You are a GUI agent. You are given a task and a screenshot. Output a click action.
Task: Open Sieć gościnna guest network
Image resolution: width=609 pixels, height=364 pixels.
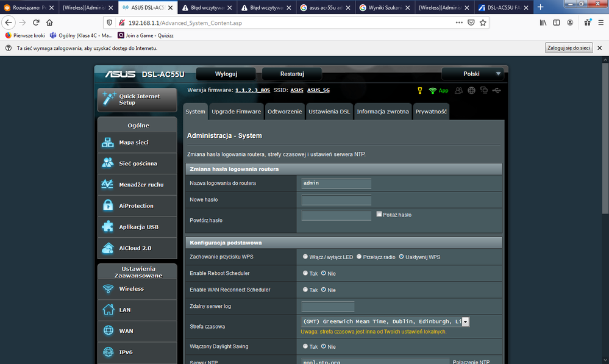click(137, 163)
